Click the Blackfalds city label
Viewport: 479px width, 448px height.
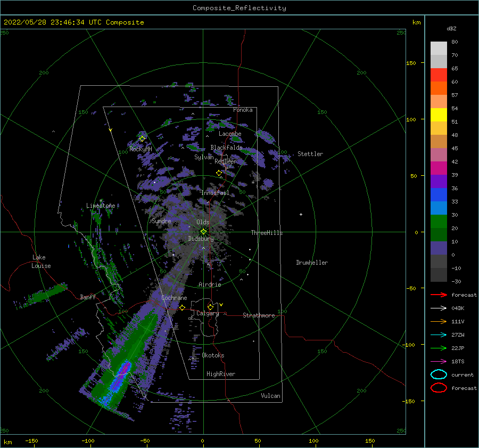tap(226, 148)
